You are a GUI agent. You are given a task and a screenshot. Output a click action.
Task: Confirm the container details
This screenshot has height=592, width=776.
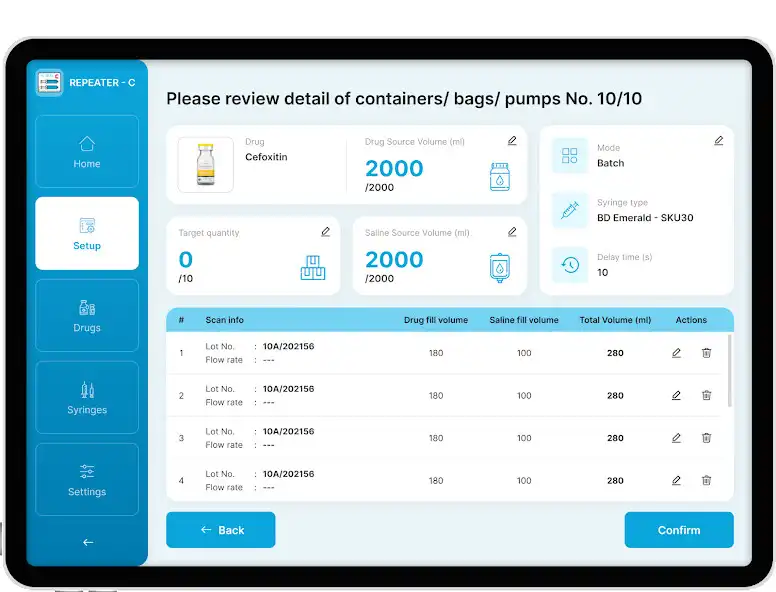pos(679,530)
